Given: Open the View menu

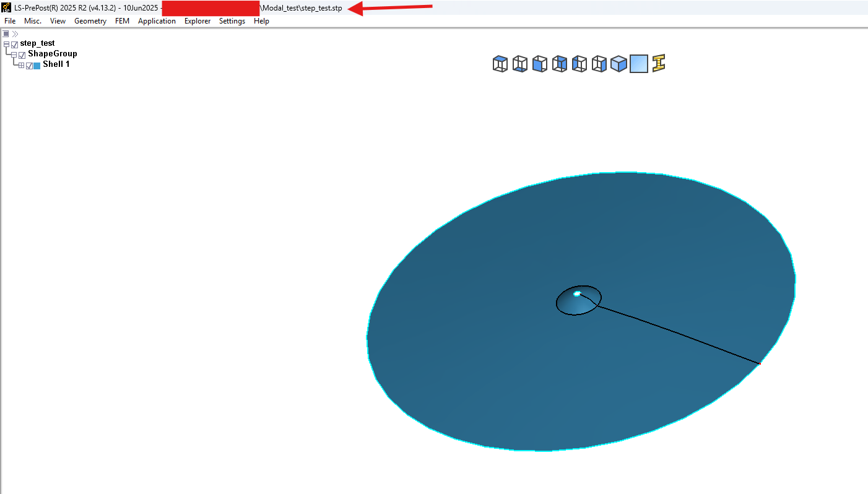Looking at the screenshot, I should point(58,21).
